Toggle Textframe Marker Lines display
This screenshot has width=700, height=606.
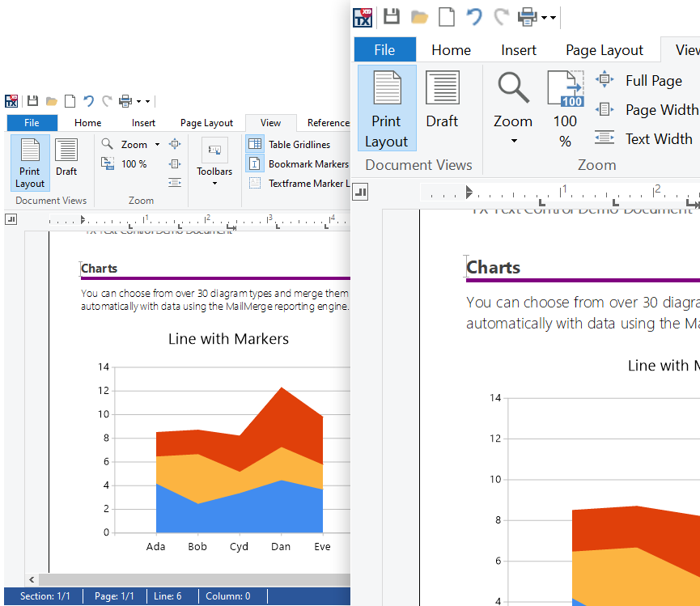(x=299, y=184)
